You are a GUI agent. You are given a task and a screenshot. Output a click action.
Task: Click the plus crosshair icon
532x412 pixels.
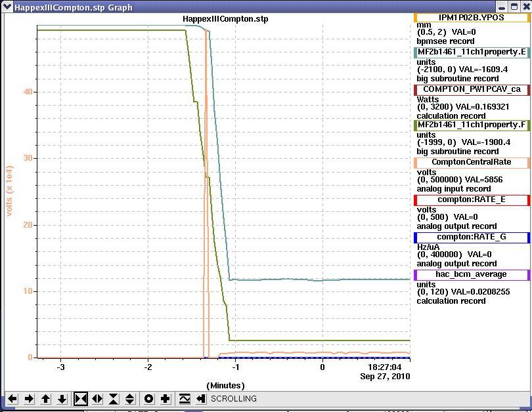(166, 399)
